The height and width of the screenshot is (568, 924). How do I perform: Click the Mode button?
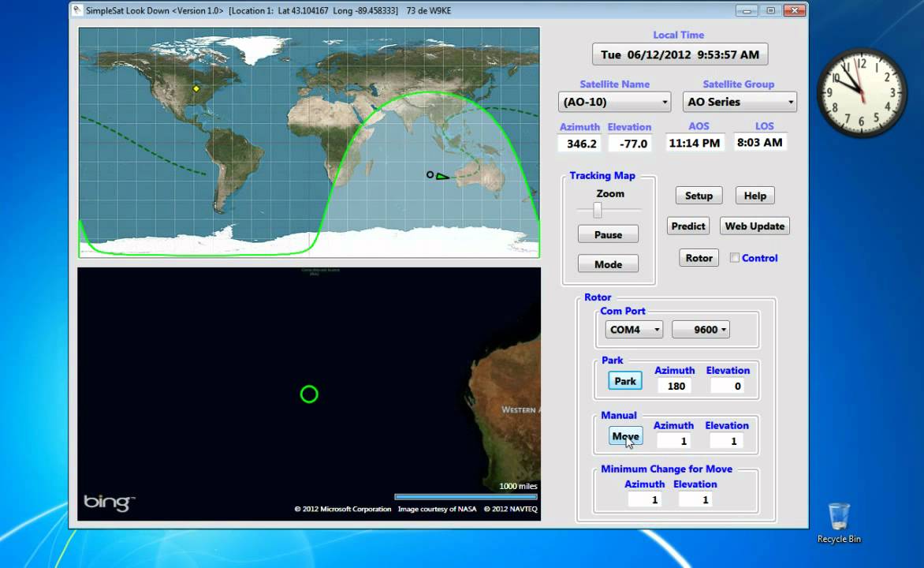coord(608,264)
